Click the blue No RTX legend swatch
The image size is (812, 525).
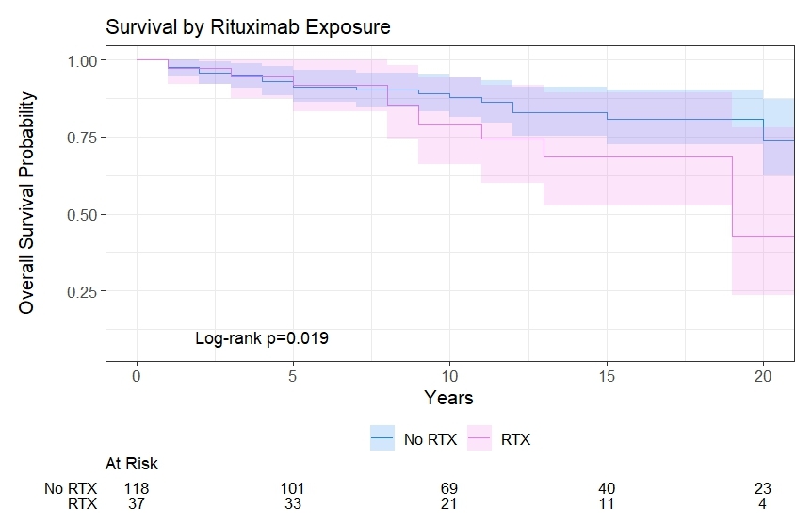pos(382,438)
